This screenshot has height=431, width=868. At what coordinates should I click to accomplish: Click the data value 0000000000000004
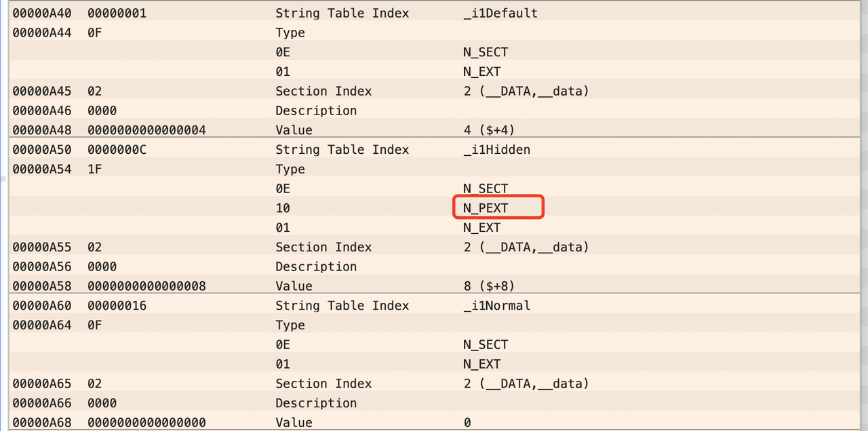click(x=146, y=130)
